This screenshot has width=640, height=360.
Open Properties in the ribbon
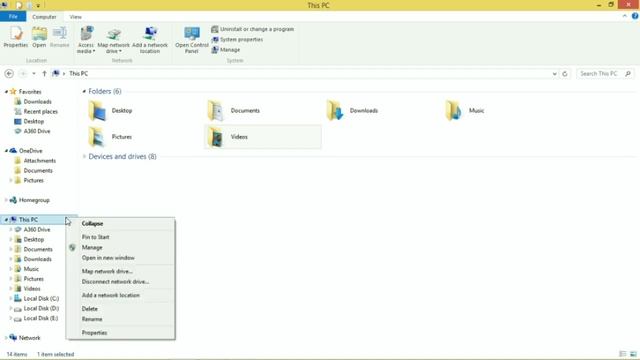16,37
